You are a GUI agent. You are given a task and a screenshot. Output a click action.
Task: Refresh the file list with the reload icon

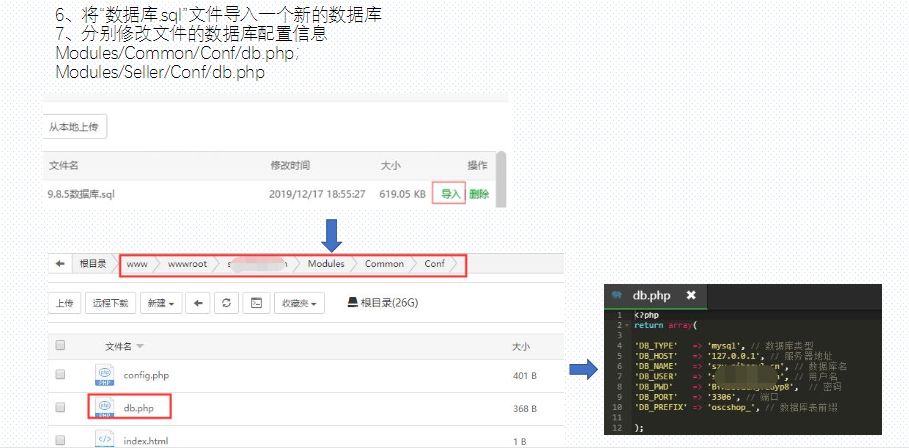227,303
